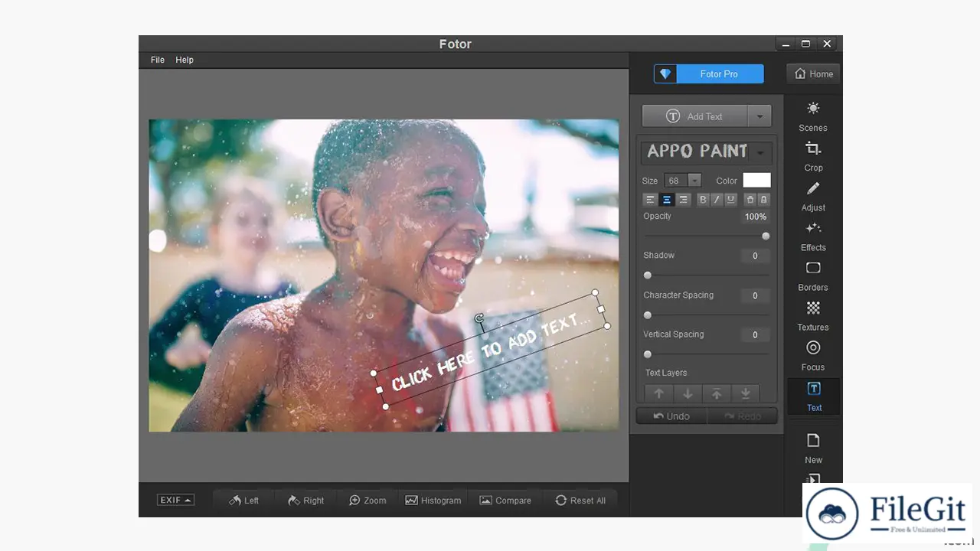The height and width of the screenshot is (551, 980).
Task: Open the File menu
Action: [x=158, y=60]
